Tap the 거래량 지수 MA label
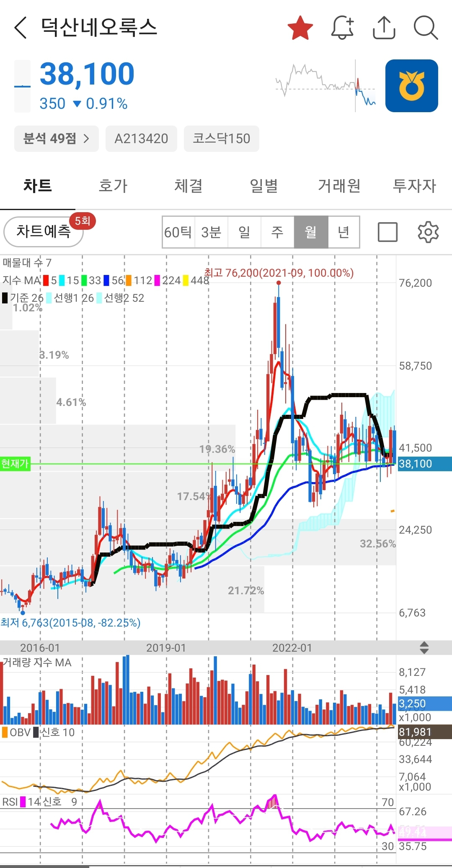The image size is (452, 868). click(x=37, y=663)
